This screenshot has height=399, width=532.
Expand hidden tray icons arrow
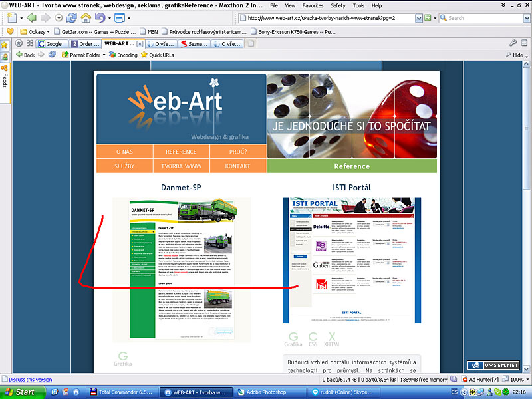463,392
